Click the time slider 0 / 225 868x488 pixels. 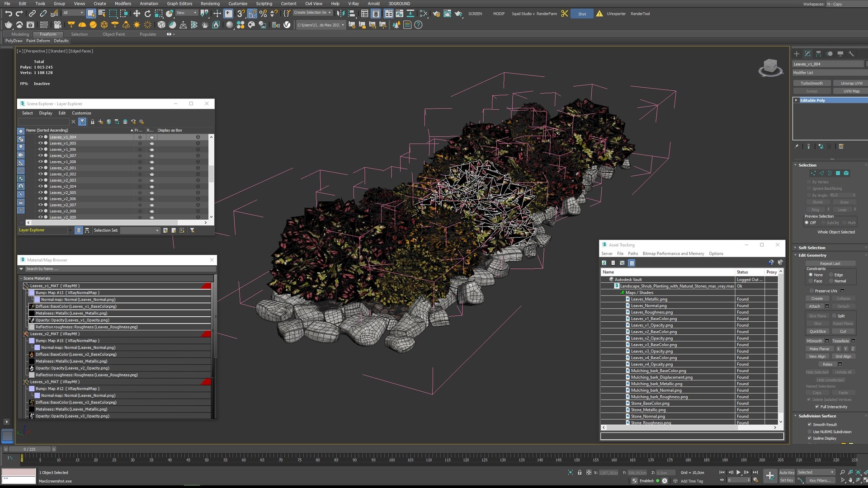tap(30, 449)
